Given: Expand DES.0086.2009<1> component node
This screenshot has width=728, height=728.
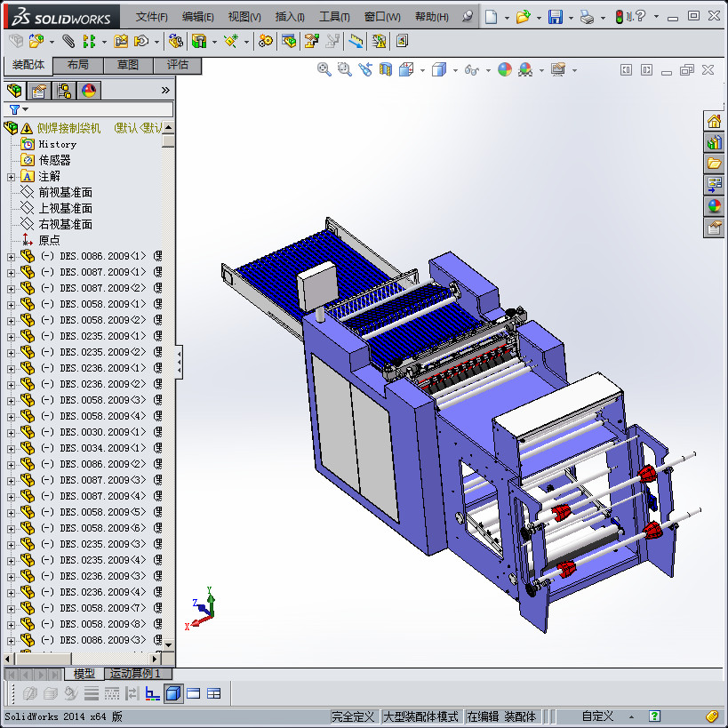Looking at the screenshot, I should (x=11, y=257).
